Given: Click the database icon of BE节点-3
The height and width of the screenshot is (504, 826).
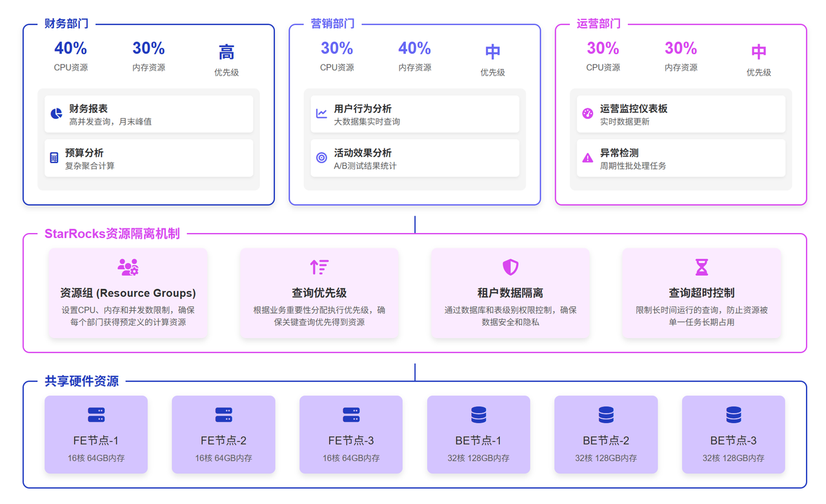Looking at the screenshot, I should (734, 415).
